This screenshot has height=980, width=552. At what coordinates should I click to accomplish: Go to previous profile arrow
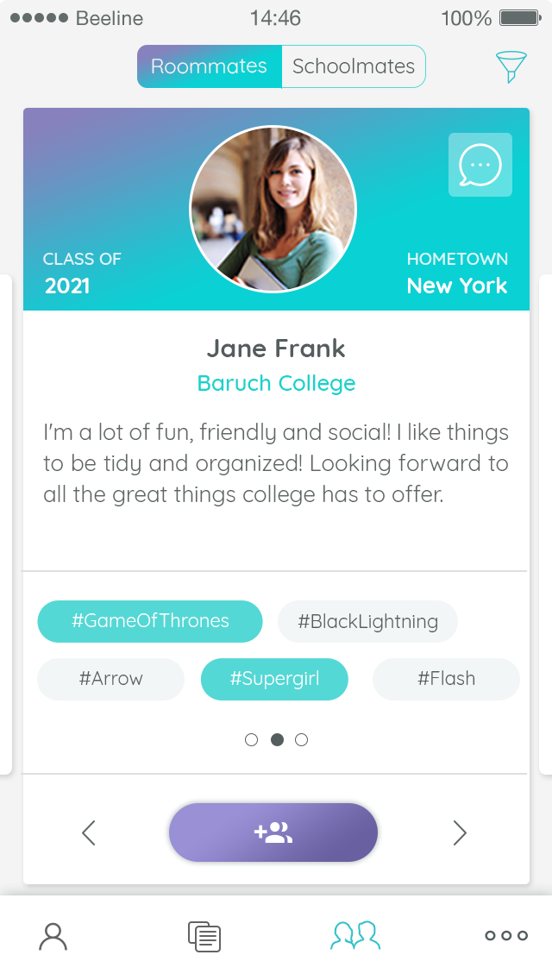[88, 832]
